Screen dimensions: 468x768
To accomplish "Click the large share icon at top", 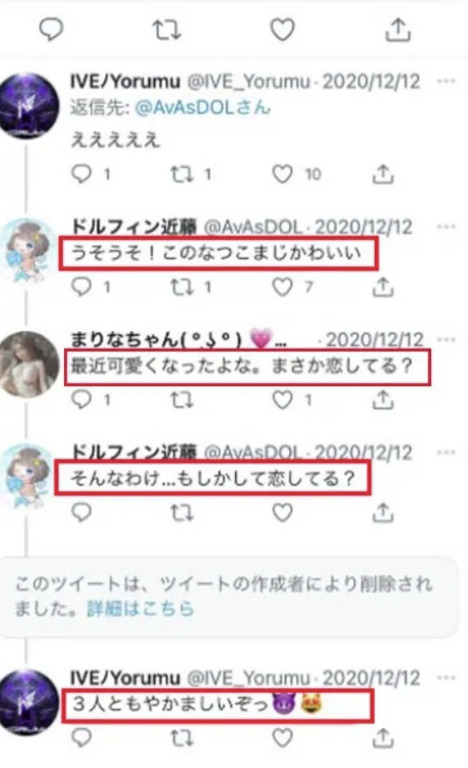I will click(x=397, y=30).
